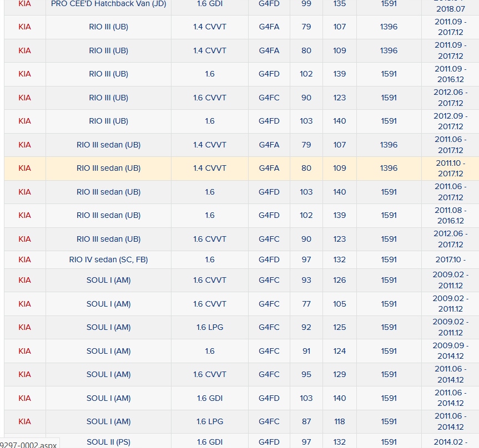Screen dimensions: 479x448
Task: Click the kW value 91
Action: coord(306,351)
